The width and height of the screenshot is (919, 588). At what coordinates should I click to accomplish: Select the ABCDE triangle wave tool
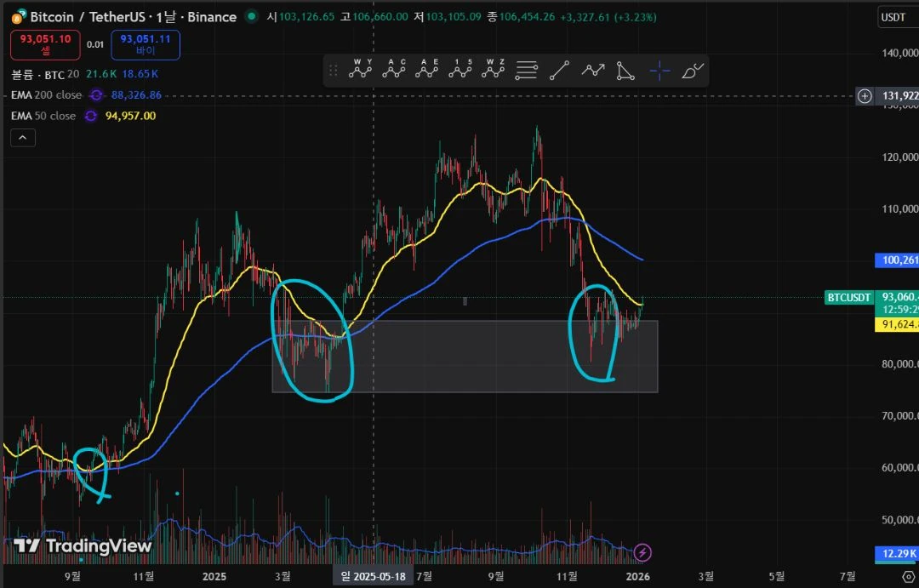(426, 70)
